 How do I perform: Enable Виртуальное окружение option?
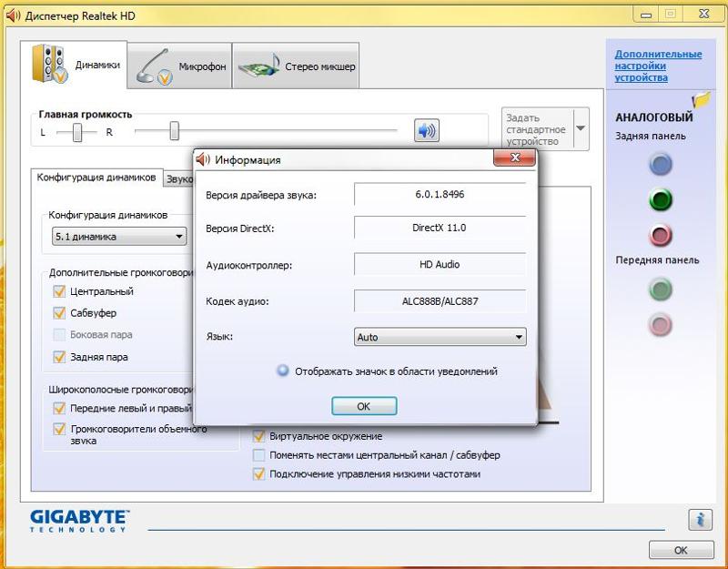point(258,436)
